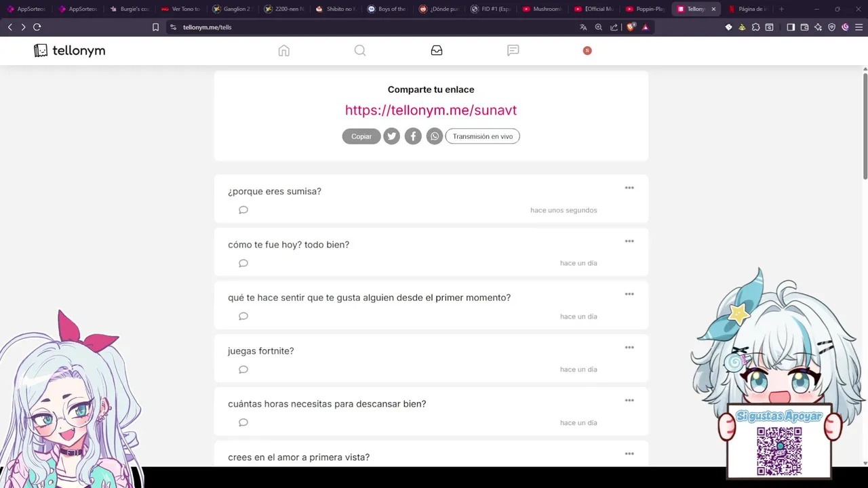Open options menu for "juegas fortnite?"
This screenshot has height=488, width=868.
tap(629, 348)
